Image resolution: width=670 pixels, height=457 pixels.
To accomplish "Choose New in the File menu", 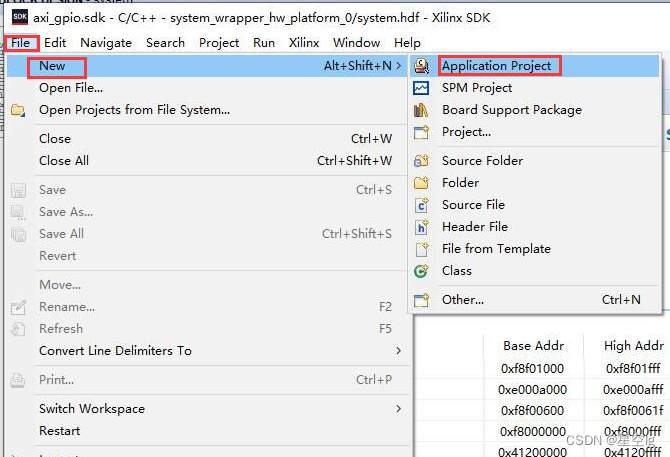I will (x=205, y=66).
